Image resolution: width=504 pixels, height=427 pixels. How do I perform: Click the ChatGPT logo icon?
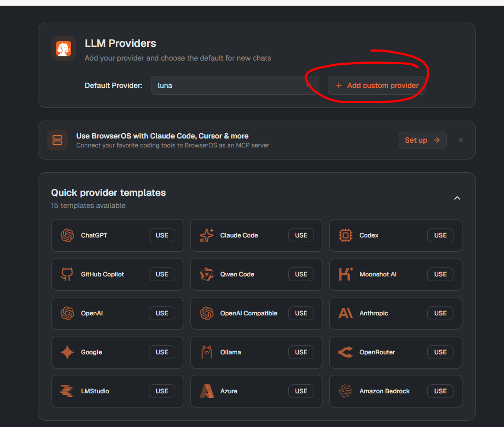tap(67, 235)
